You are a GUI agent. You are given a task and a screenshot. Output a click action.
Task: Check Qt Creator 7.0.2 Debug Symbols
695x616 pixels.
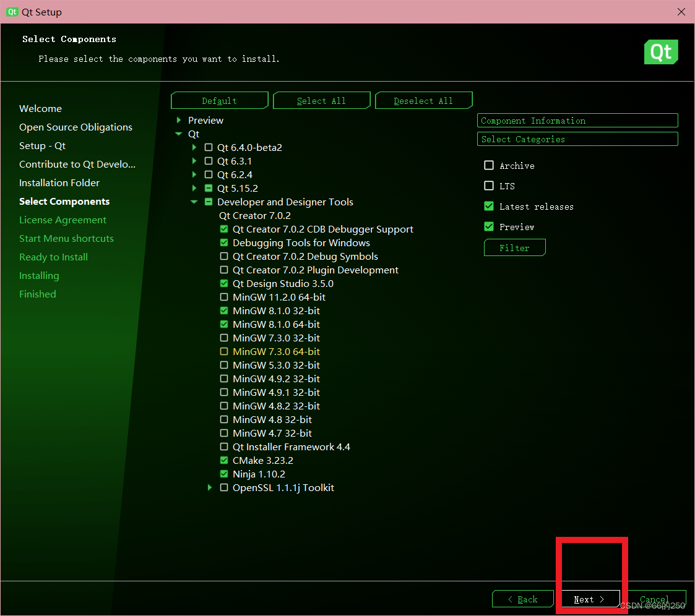tap(224, 256)
